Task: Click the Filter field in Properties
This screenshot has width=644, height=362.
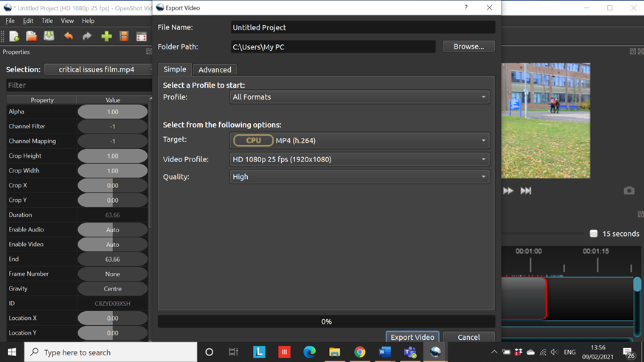Action: [79, 85]
